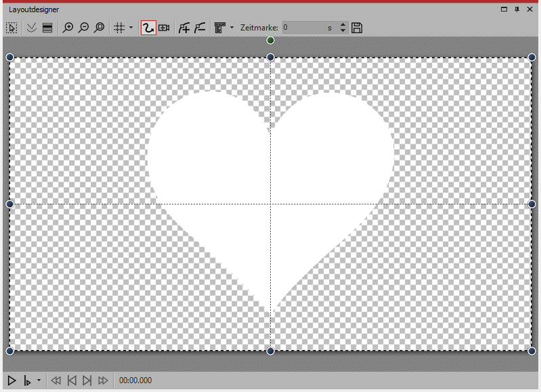The image size is (541, 392).
Task: Click the zoom in magnifier
Action: [x=67, y=28]
